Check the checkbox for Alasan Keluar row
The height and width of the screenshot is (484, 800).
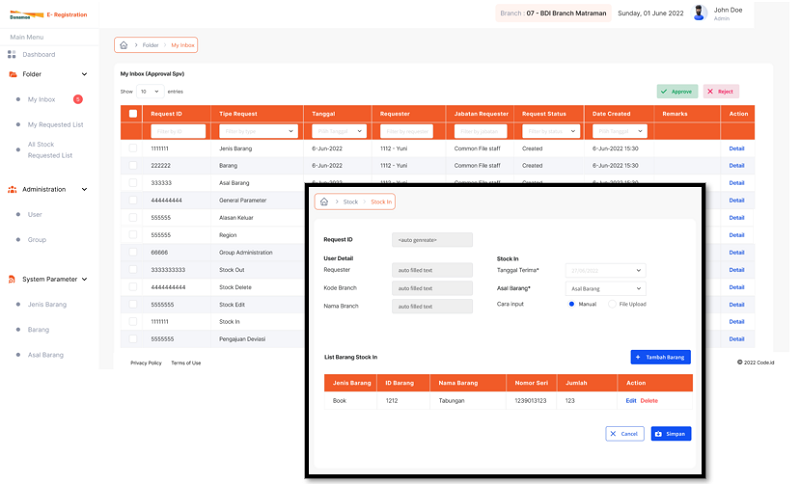(x=133, y=217)
